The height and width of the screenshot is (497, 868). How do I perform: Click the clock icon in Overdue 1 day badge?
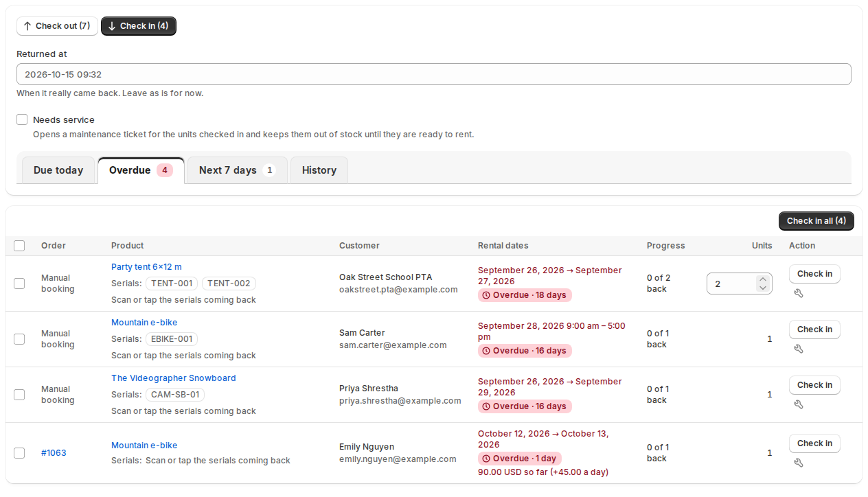[487, 459]
